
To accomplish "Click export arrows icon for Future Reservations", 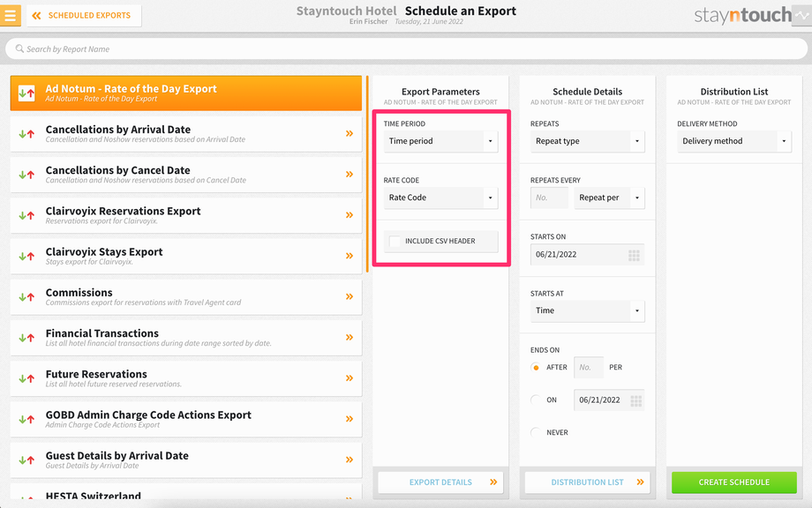I will tap(26, 378).
